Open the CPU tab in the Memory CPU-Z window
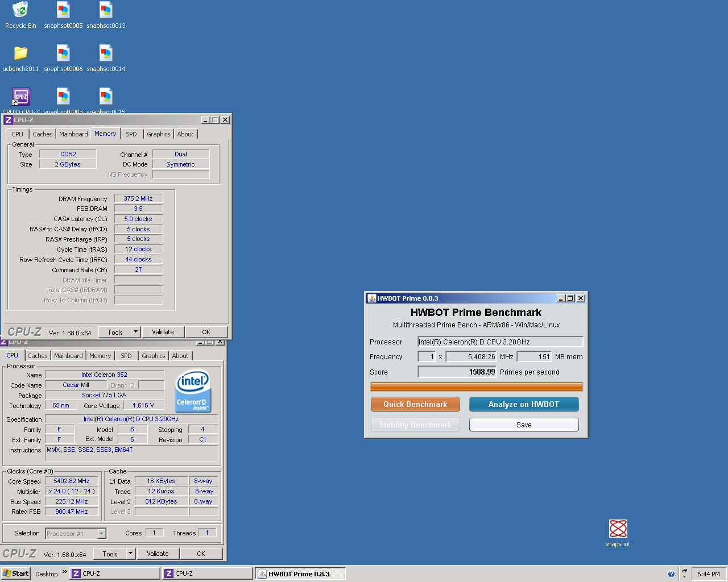This screenshot has height=582, width=728. click(x=18, y=134)
